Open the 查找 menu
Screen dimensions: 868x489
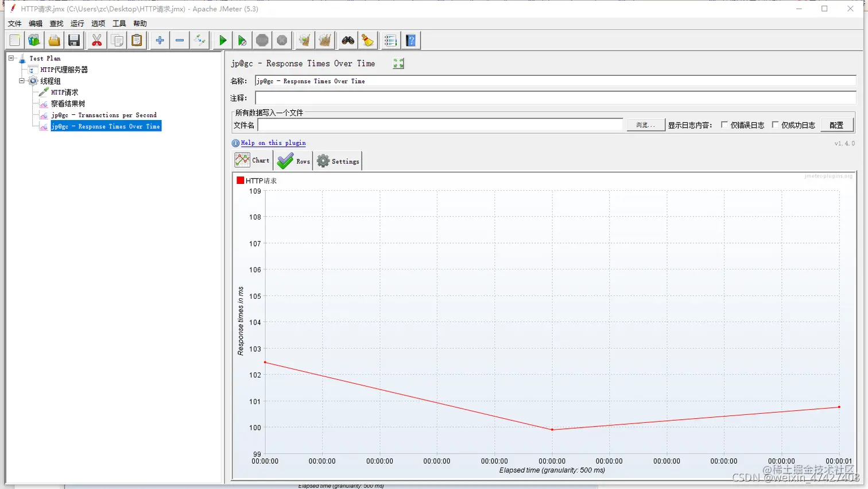pyautogui.click(x=56, y=24)
